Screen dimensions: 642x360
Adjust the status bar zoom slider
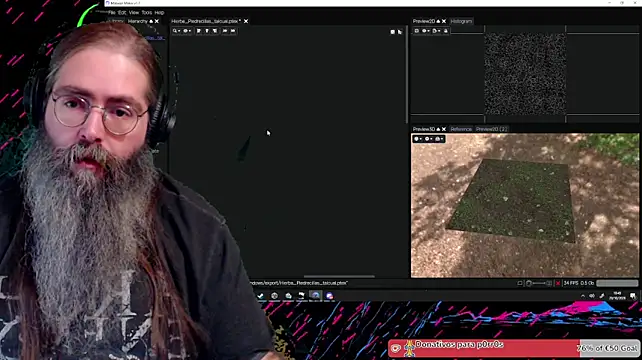(539, 283)
